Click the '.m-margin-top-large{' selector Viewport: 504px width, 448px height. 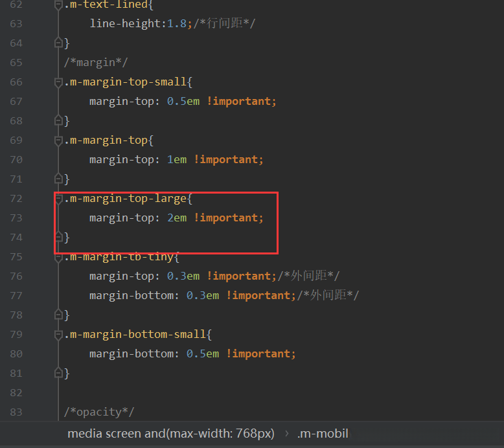coord(128,199)
